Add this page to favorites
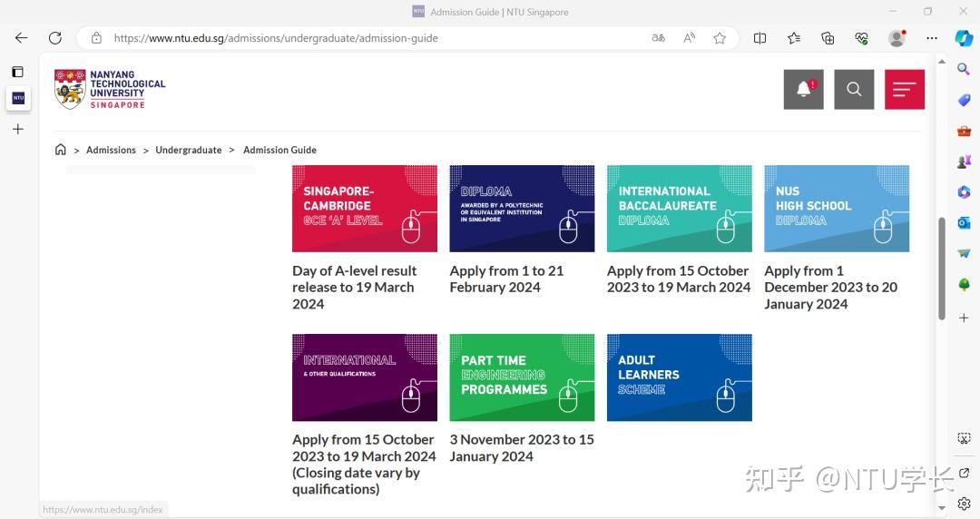Viewport: 980px width, 519px height. pos(720,38)
